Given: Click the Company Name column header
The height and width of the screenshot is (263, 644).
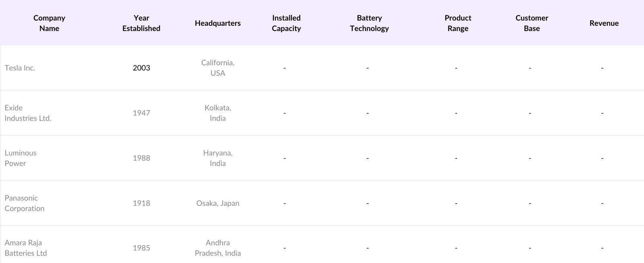Looking at the screenshot, I should pyautogui.click(x=49, y=23).
